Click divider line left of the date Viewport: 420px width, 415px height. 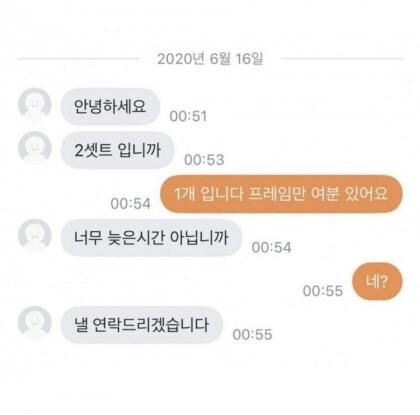click(x=79, y=59)
